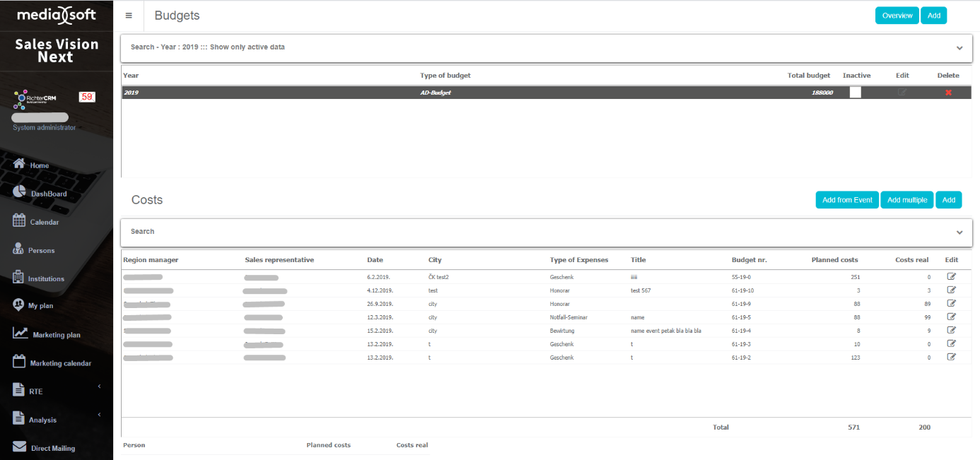Click the Overview button
This screenshot has width=980, height=460.
[897, 16]
